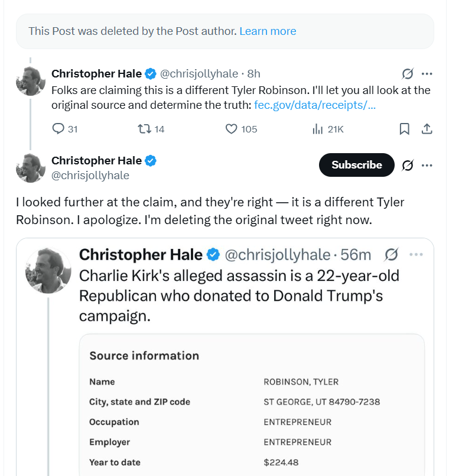Click Christopher Hale avatar in quoted post
The width and height of the screenshot is (449, 476).
pos(48,270)
